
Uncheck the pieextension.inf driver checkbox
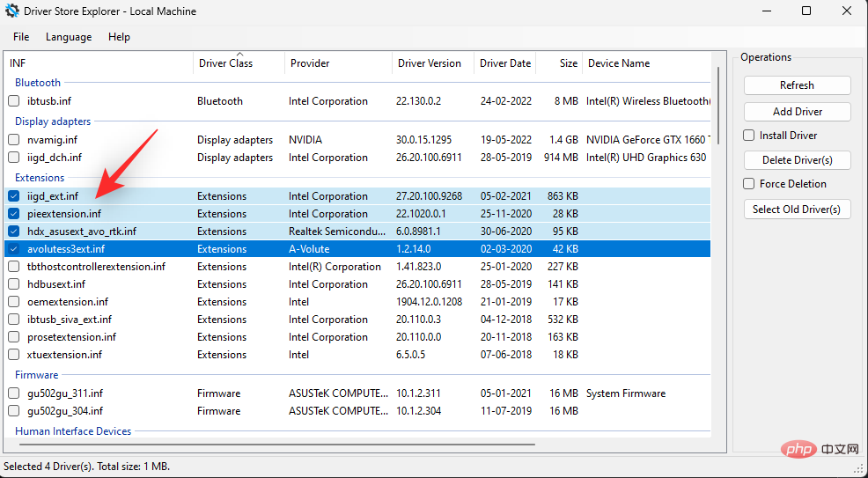pyautogui.click(x=14, y=214)
